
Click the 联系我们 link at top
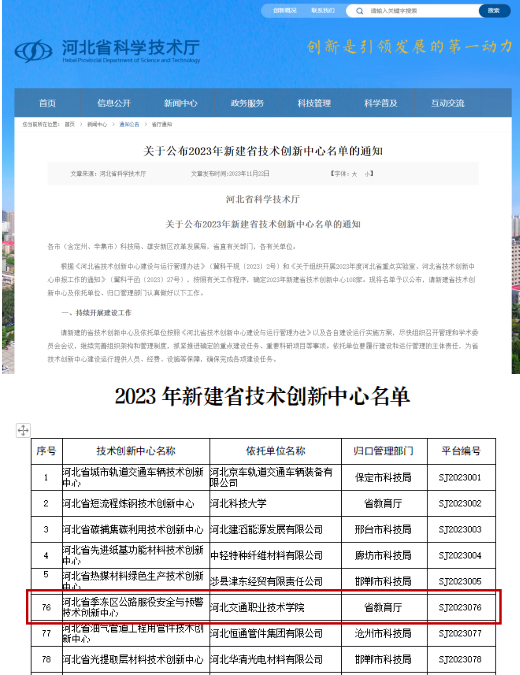[x=323, y=10]
